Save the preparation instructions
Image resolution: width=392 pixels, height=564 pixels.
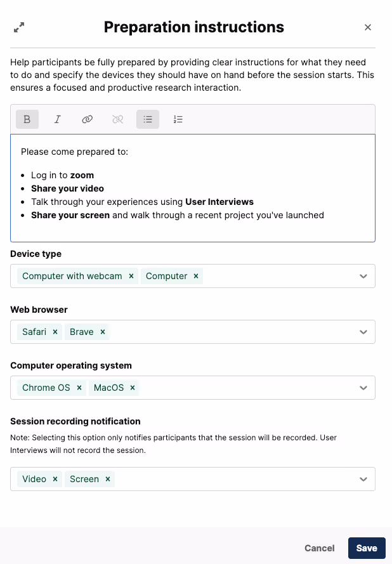pyautogui.click(x=367, y=548)
